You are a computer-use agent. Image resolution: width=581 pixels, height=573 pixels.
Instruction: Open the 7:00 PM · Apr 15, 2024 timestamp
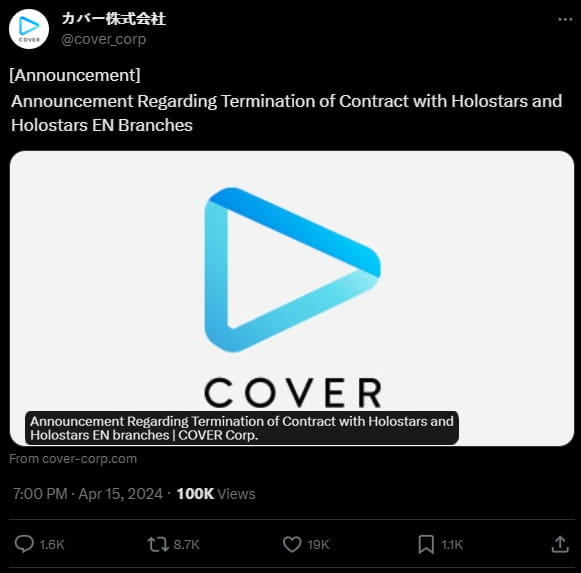pos(88,494)
